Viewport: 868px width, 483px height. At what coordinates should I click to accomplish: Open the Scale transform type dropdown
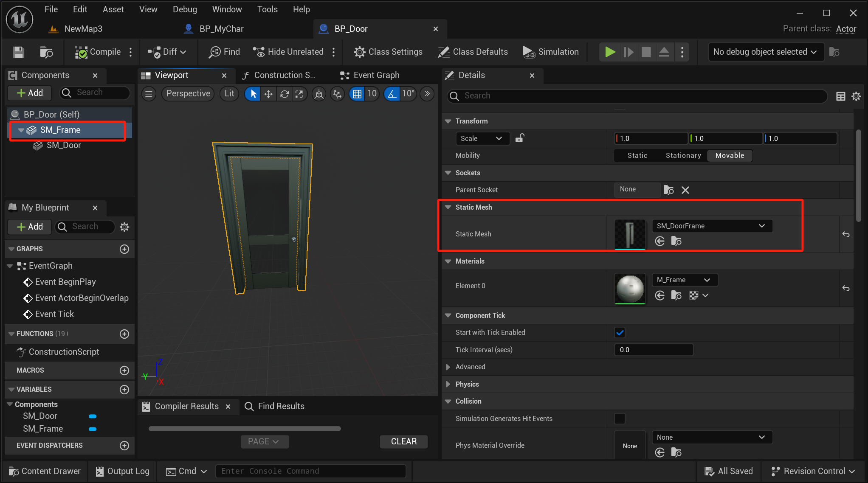pyautogui.click(x=482, y=138)
